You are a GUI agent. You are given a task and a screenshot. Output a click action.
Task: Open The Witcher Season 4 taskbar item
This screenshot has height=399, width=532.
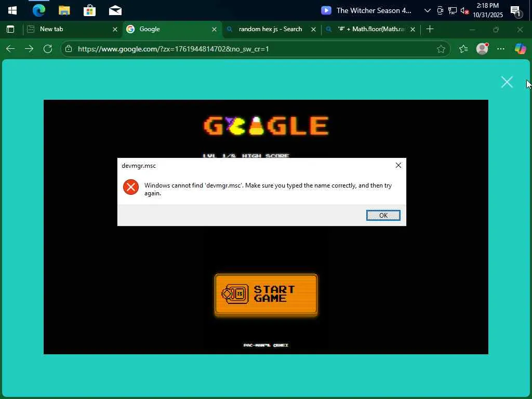click(x=366, y=10)
